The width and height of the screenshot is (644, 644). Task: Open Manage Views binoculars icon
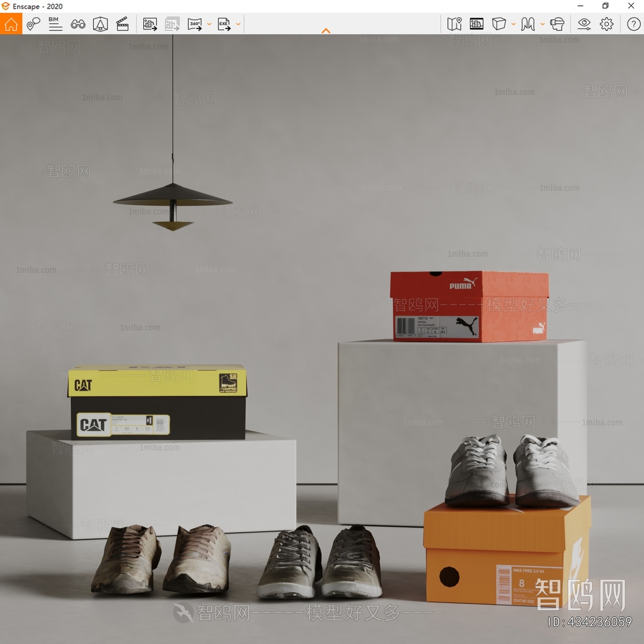coord(78,24)
